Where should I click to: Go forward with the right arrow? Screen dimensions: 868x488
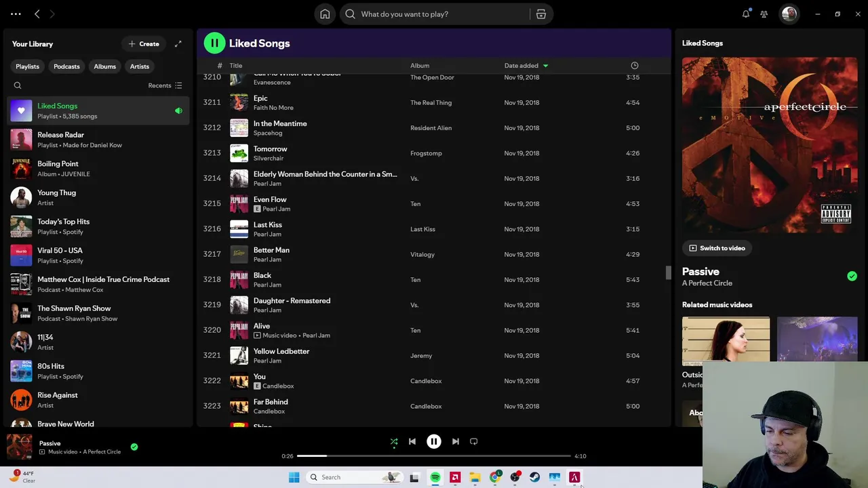point(52,14)
